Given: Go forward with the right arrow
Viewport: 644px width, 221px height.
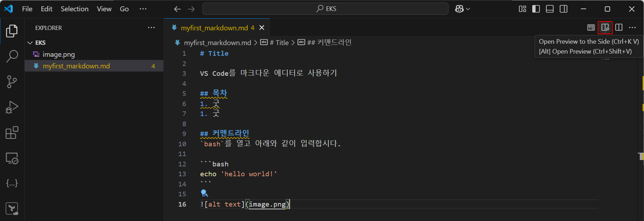Looking at the screenshot, I should (191, 9).
